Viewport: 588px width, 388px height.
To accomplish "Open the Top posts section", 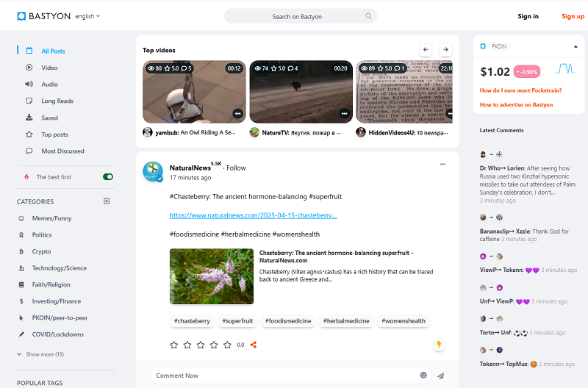I will (x=54, y=134).
